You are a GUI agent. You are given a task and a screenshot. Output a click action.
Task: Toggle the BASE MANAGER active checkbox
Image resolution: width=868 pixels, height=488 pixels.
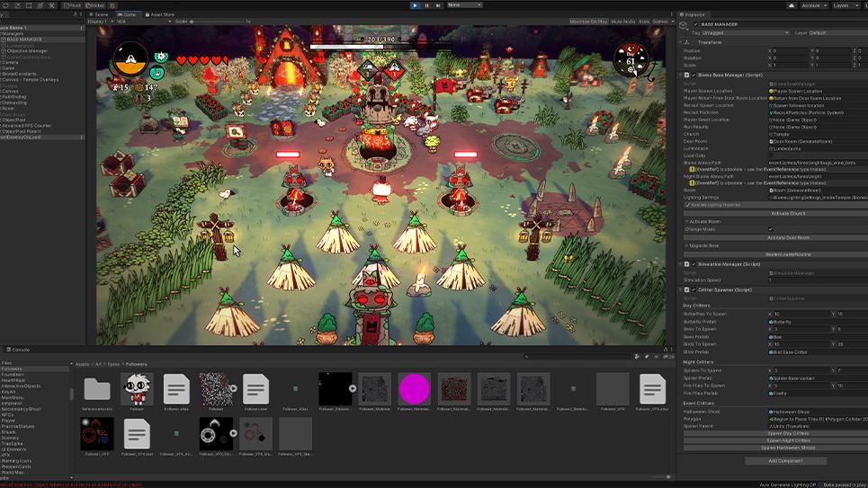coord(695,24)
